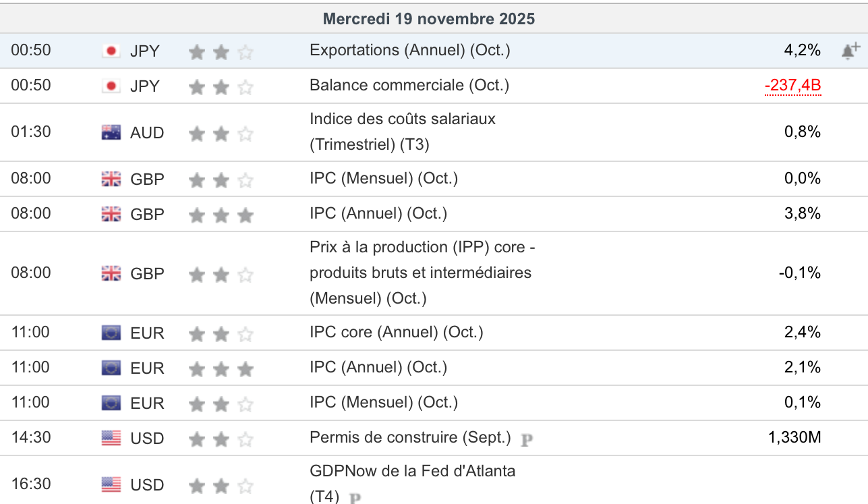Image resolution: width=868 pixels, height=504 pixels.
Task: Click the importance stars for EUR IPC (Annuel)
Action: click(x=221, y=368)
